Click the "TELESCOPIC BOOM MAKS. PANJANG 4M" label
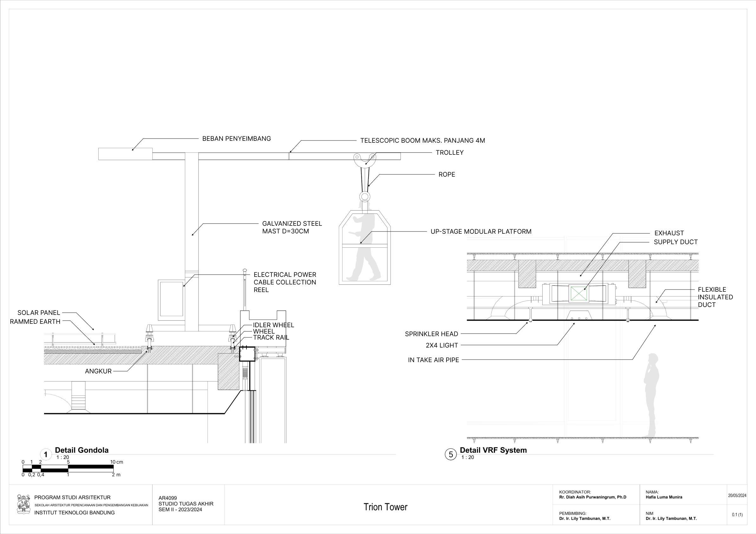This screenshot has width=756, height=534. tap(422, 140)
